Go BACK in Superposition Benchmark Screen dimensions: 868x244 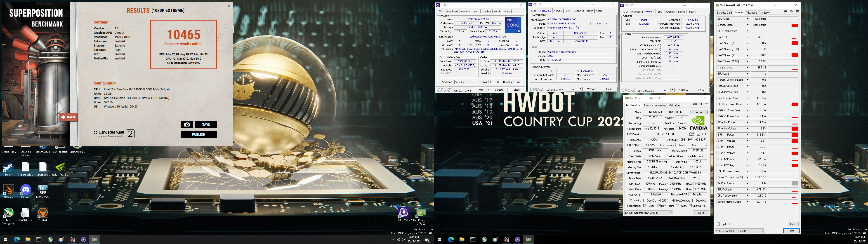68,117
